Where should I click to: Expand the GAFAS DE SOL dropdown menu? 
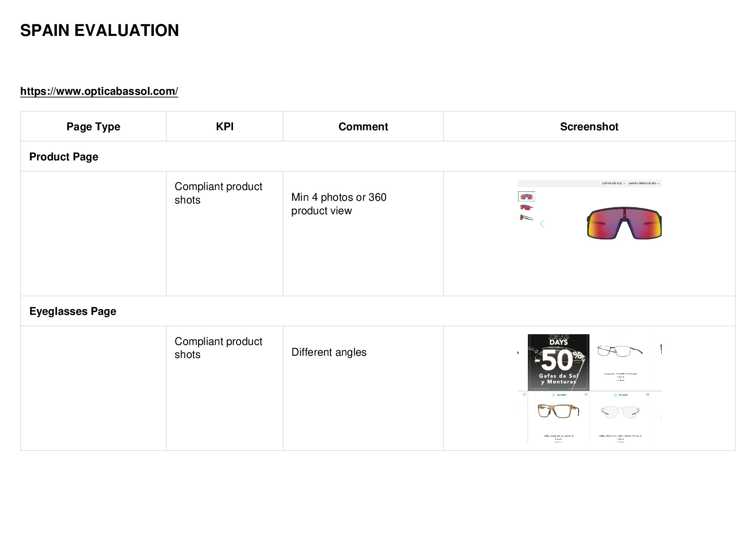(613, 183)
